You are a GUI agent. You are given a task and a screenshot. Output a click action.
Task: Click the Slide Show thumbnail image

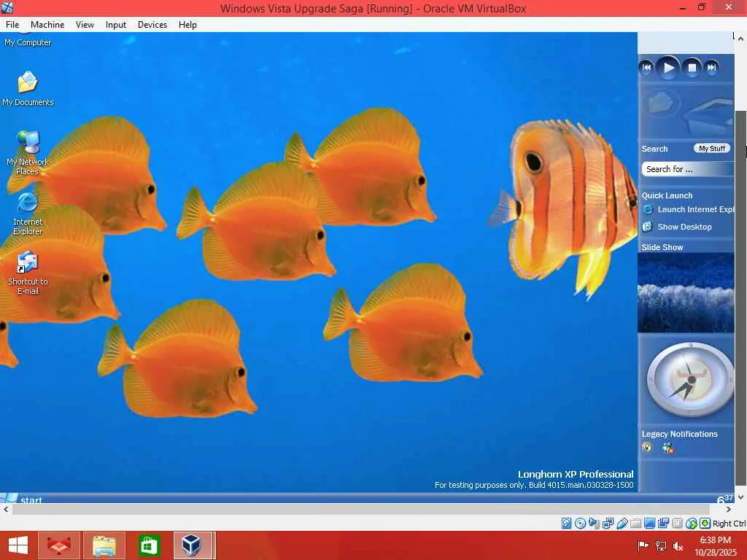tap(686, 292)
